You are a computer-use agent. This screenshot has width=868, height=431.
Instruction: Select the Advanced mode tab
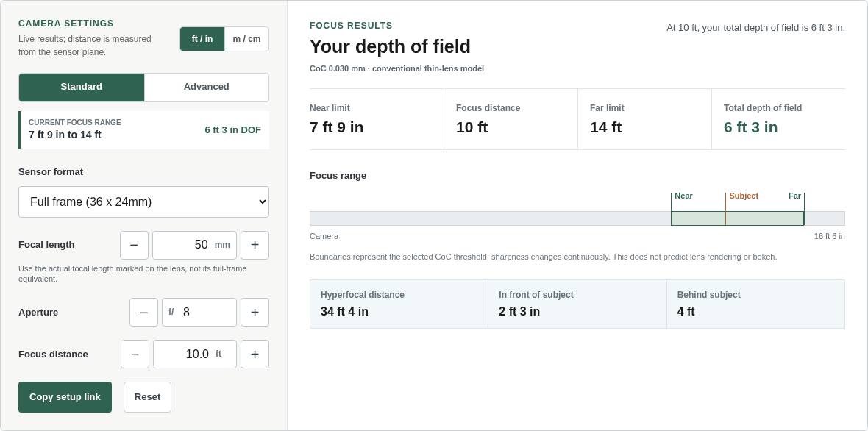click(207, 87)
